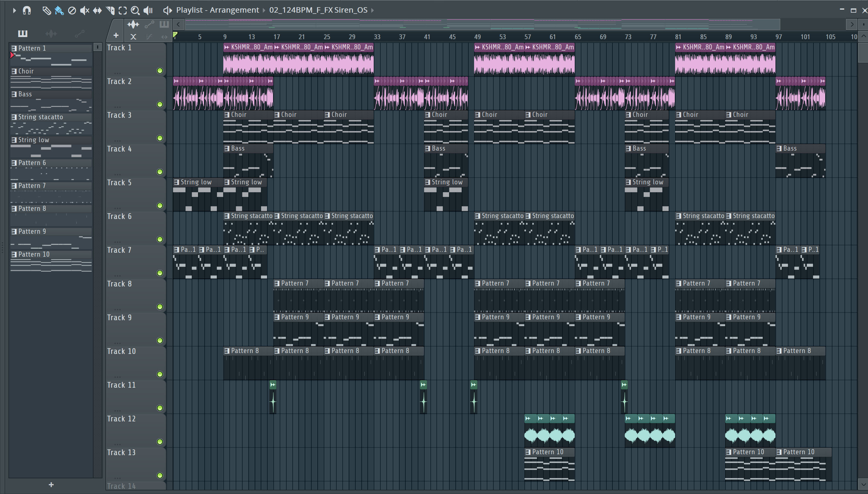The height and width of the screenshot is (494, 868).
Task: Open the Playlist options menu arrow
Action: click(14, 11)
